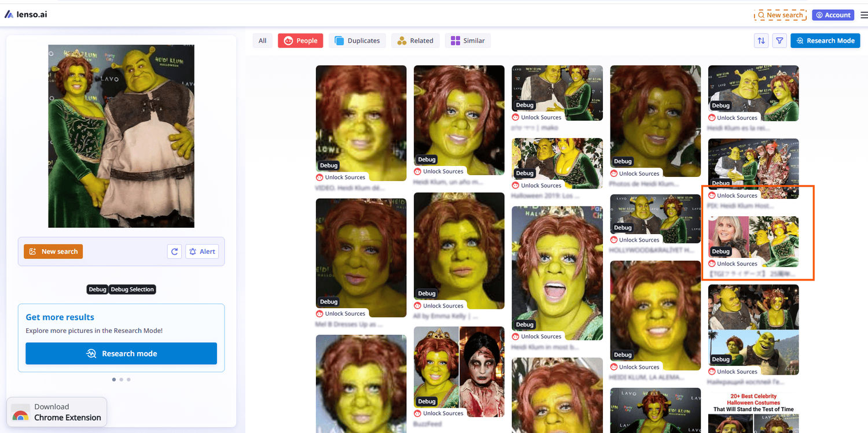Click Unlock Sources above 'VIDEO. Heidi Klum dé...'
The image size is (868, 433).
point(341,177)
